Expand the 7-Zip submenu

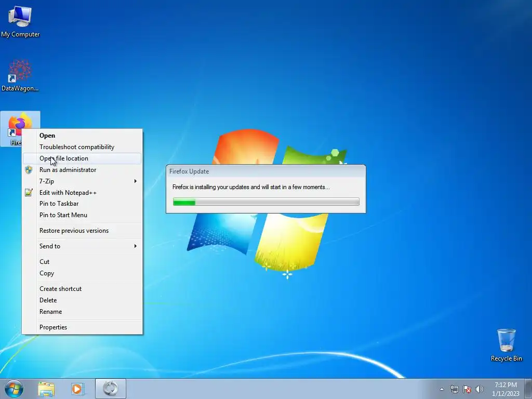coord(82,181)
